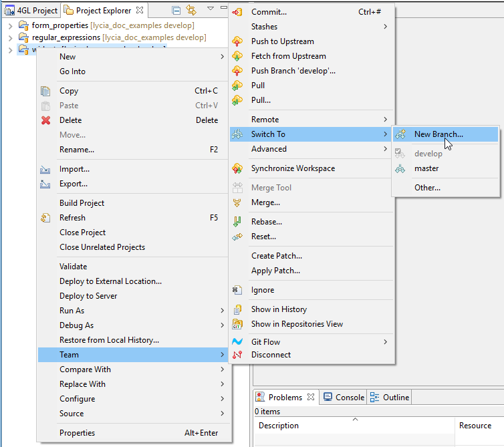Click the Refresh icon in context menu
The image size is (504, 447).
[45, 218]
